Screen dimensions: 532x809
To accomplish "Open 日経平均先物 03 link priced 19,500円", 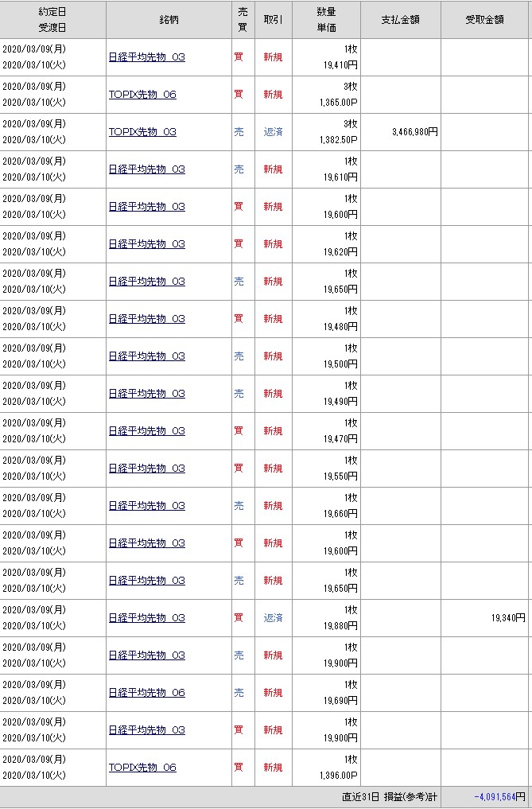I will 146,356.
